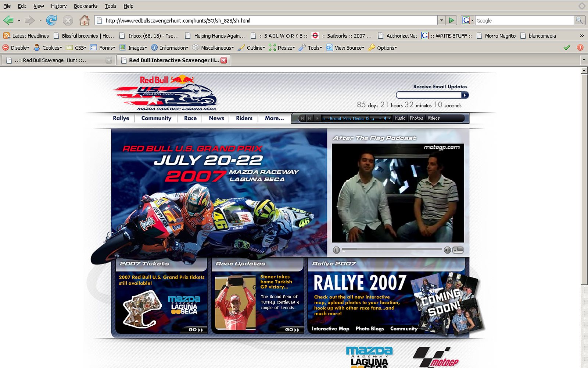Mute the podcast video volume icon
Image resolution: width=588 pixels, height=368 pixels.
pyautogui.click(x=447, y=250)
